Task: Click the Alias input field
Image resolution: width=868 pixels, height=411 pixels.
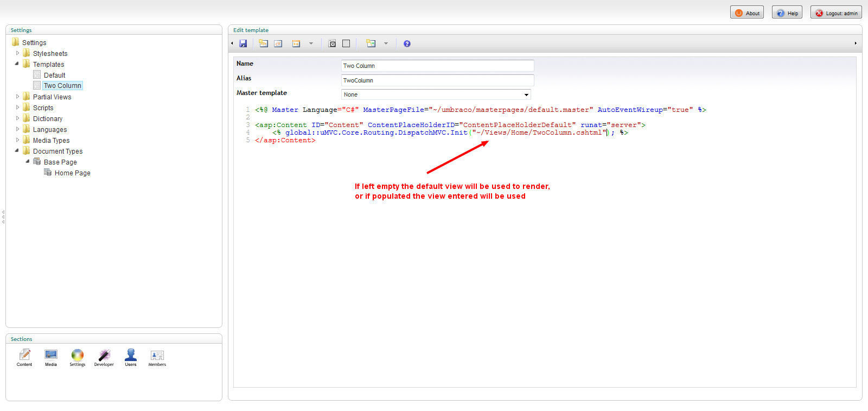Action: click(x=438, y=80)
